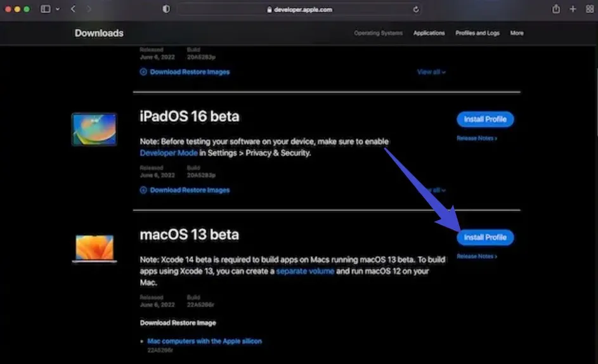Open Profiles and Logs tab
The height and width of the screenshot is (364, 598).
click(x=478, y=33)
